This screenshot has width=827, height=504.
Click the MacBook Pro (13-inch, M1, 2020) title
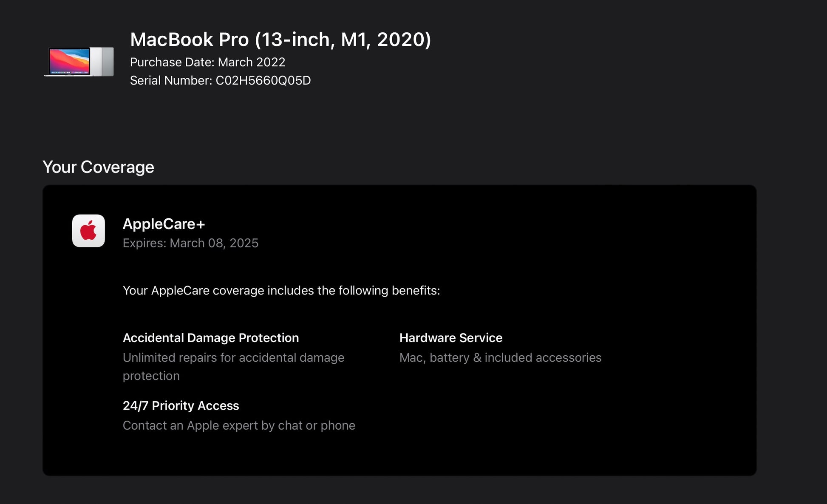pos(280,40)
